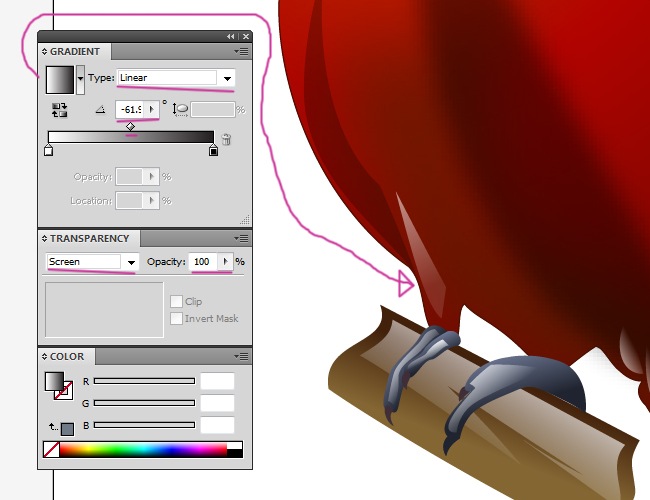
Task: Click the last color swatch icon
Action: (67, 429)
